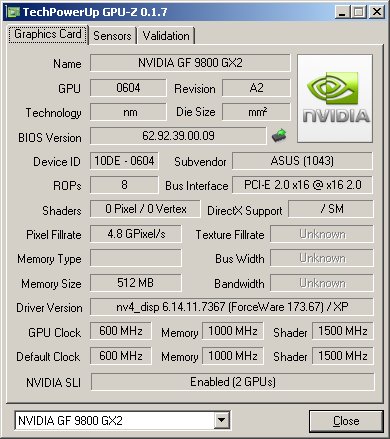Click the 'Subvendor' label
Viewport: 390px width, 439px height.
pyautogui.click(x=200, y=162)
